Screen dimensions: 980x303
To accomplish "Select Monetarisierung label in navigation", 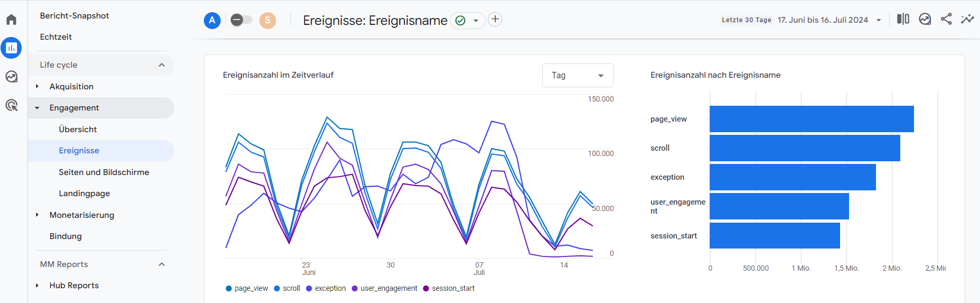I will click(82, 215).
